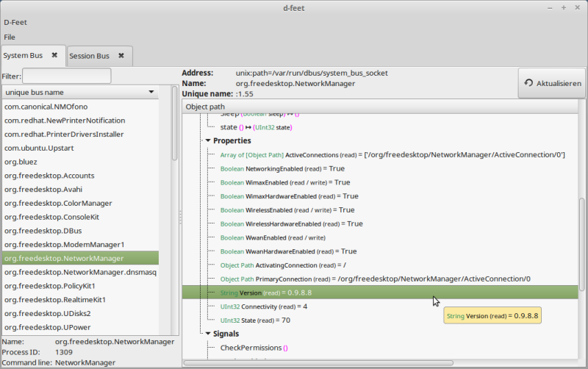Select org.bluez in the bus list
This screenshot has width=588, height=369.
tap(21, 162)
